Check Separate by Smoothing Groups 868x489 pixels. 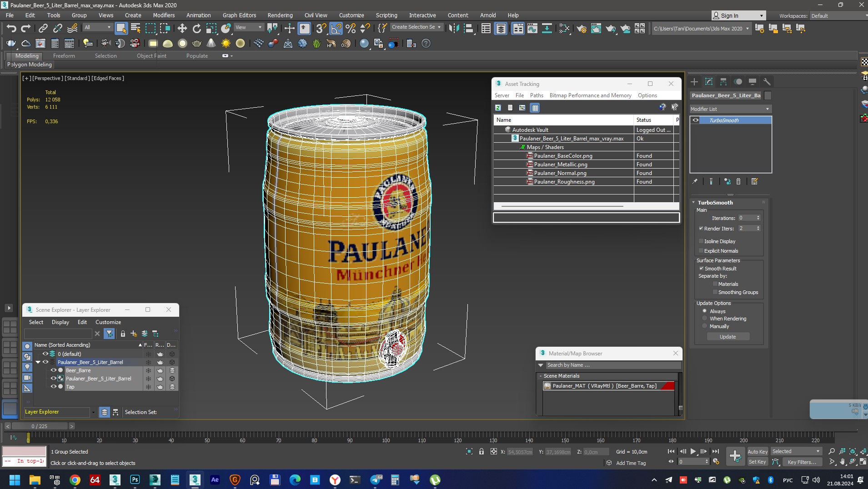point(715,292)
